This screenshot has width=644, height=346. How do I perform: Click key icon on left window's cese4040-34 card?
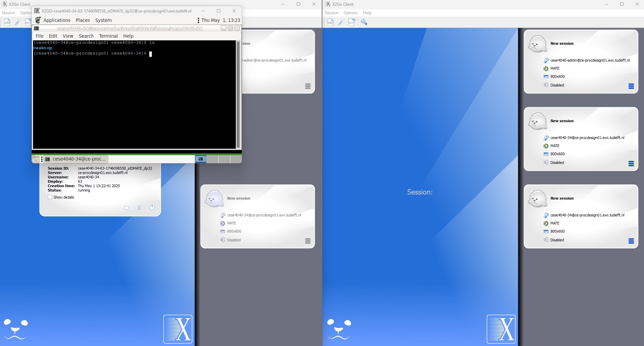[x=223, y=215]
